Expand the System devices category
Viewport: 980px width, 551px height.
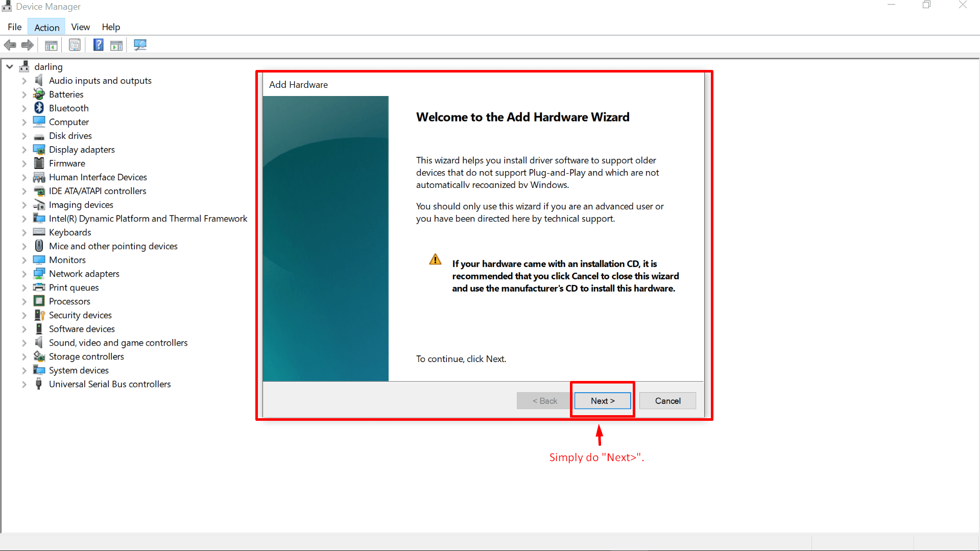[x=24, y=370]
